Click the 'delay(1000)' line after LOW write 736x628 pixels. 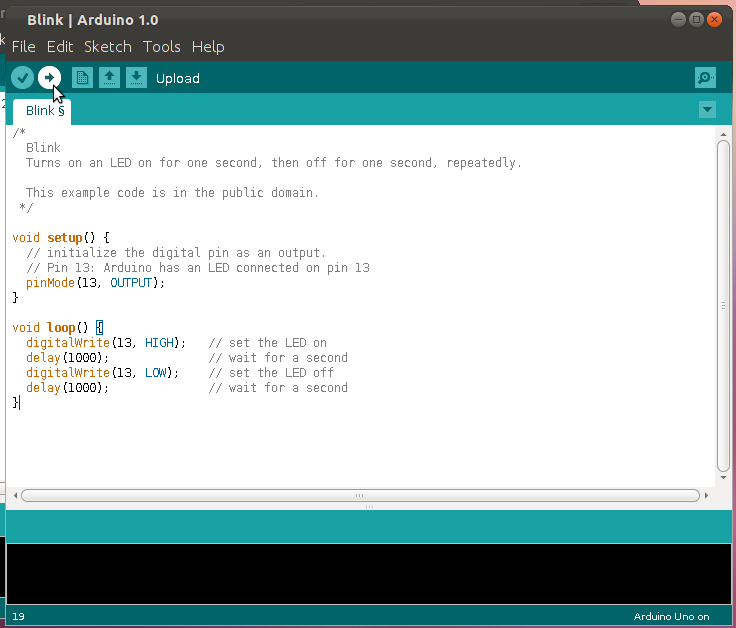tap(67, 388)
